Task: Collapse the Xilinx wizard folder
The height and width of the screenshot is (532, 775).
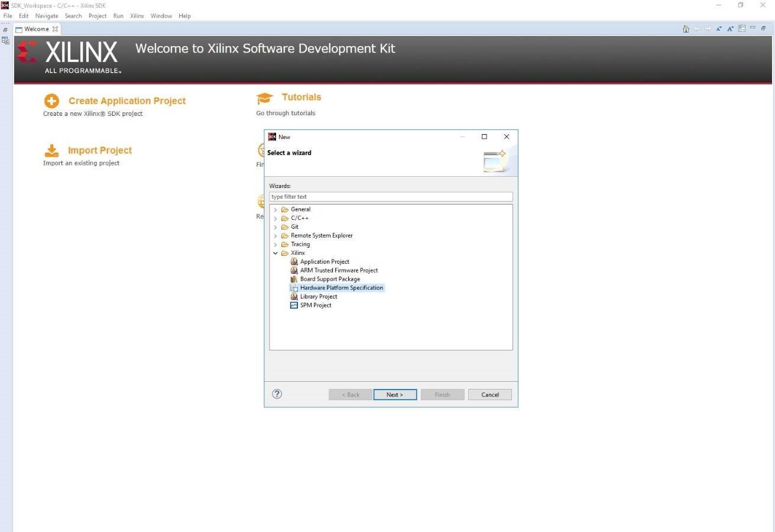Action: (275, 253)
